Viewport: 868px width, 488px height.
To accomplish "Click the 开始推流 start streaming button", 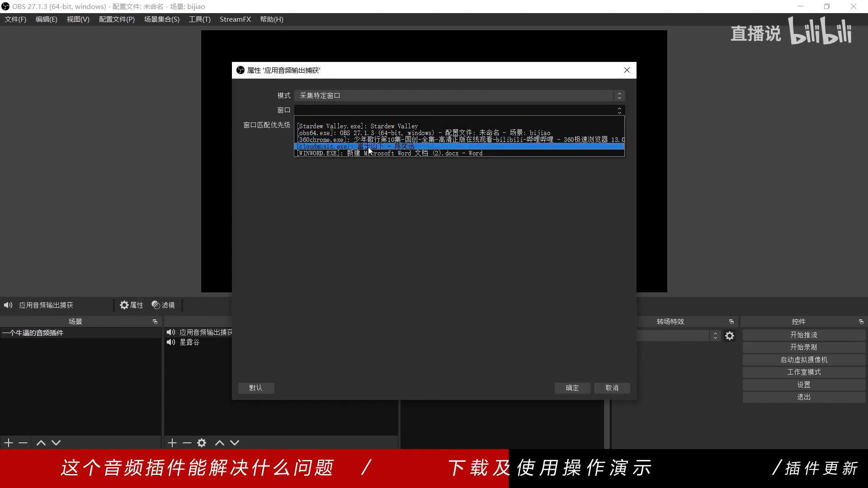I will point(803,335).
